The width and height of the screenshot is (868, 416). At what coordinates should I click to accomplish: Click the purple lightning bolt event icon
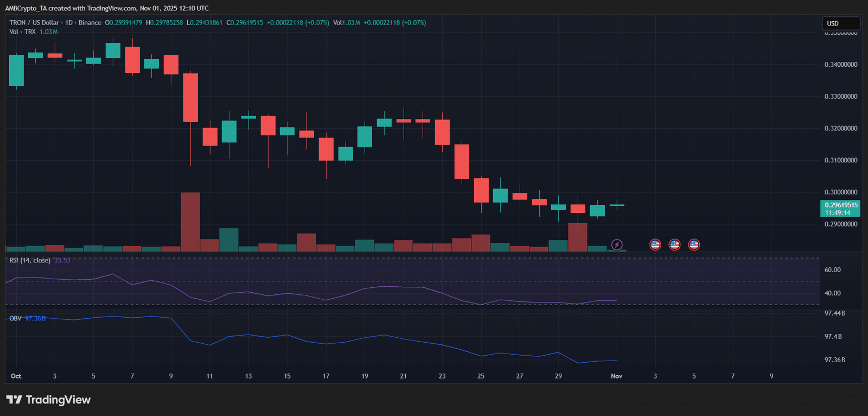pos(617,245)
